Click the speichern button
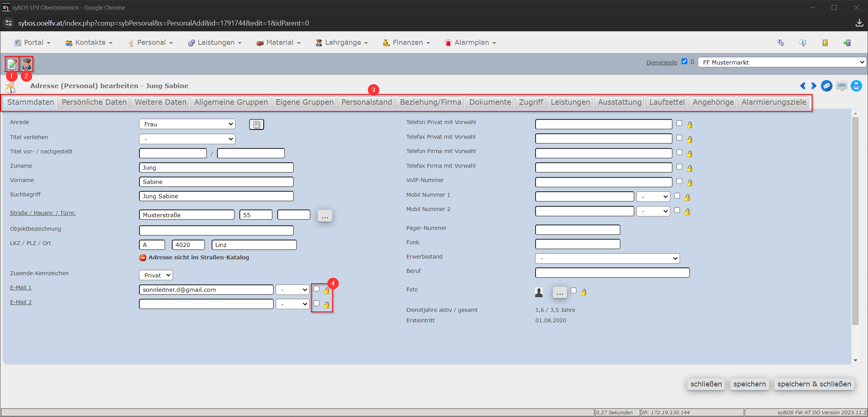The width and height of the screenshot is (868, 417). point(749,384)
